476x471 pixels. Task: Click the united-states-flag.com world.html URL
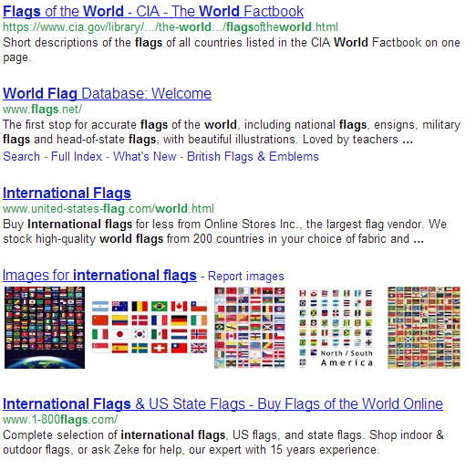pyautogui.click(x=109, y=209)
